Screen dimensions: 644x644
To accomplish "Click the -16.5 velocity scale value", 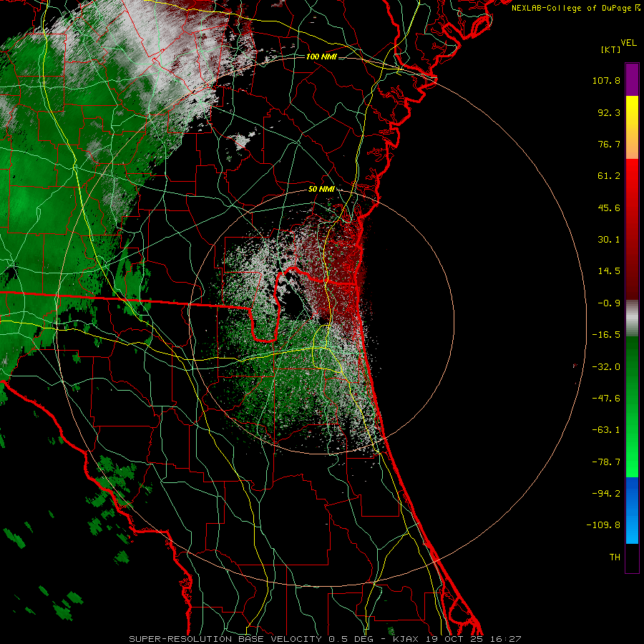I will coord(606,335).
